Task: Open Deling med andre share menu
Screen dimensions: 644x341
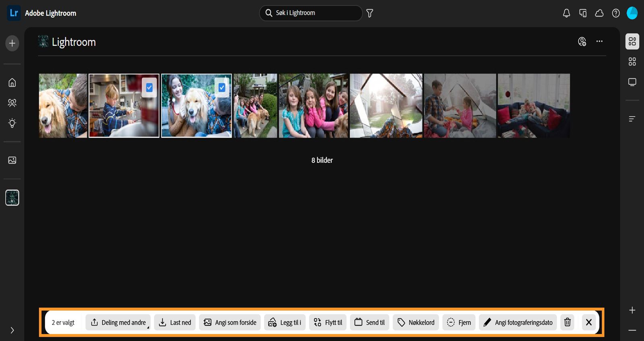Action: click(x=118, y=322)
